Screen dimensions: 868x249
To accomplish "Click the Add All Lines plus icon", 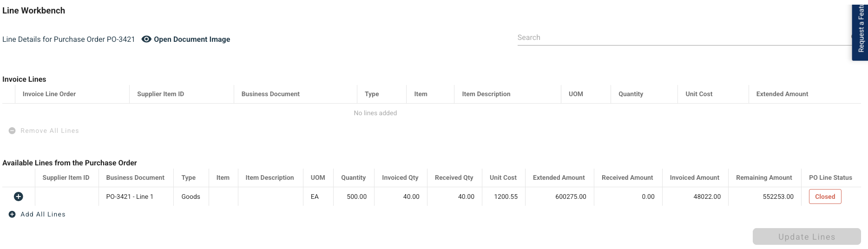I will [12, 214].
